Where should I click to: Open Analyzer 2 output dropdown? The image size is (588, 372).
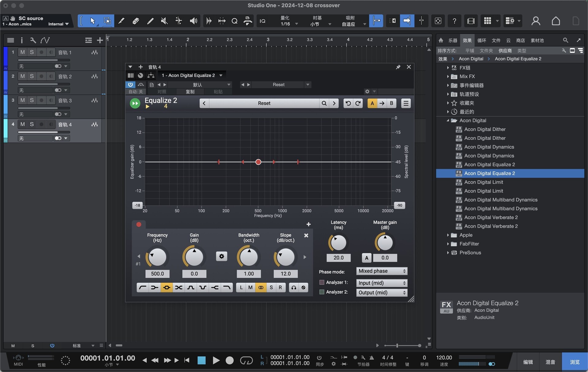tap(382, 292)
